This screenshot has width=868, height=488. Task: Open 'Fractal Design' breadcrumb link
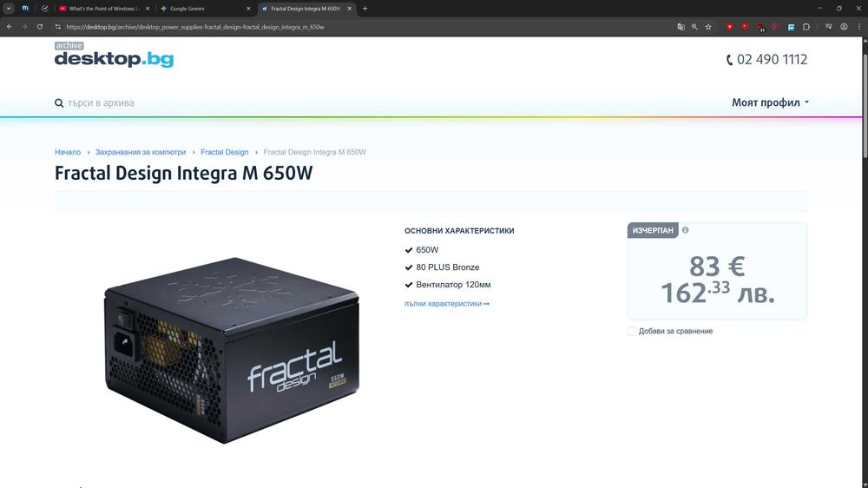224,152
